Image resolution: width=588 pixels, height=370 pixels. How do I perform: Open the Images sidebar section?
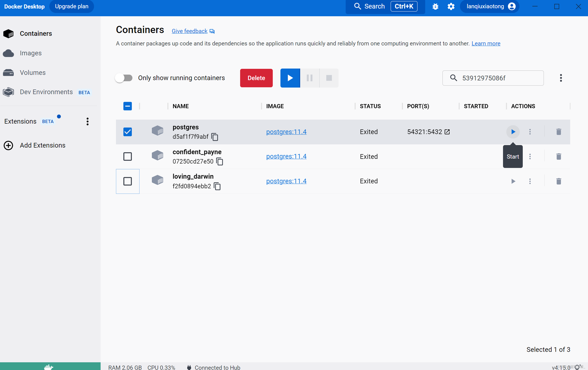30,53
